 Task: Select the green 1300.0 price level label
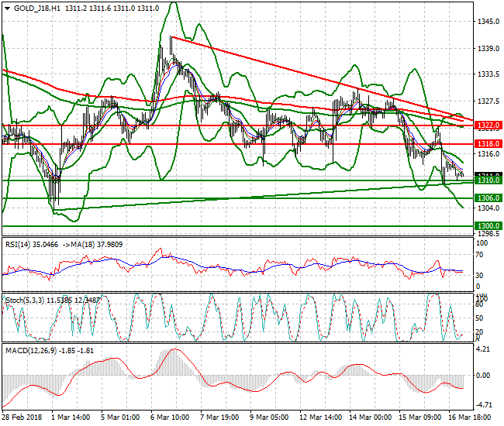point(488,226)
